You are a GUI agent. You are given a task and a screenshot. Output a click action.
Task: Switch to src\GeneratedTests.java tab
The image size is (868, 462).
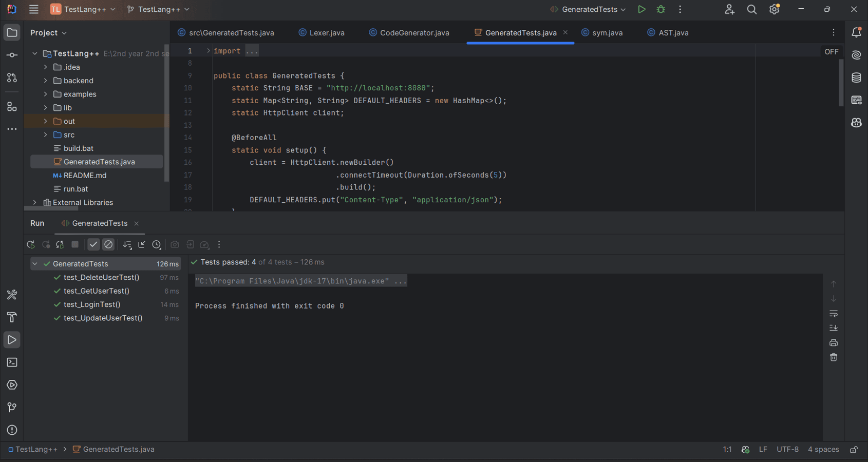[x=226, y=32]
